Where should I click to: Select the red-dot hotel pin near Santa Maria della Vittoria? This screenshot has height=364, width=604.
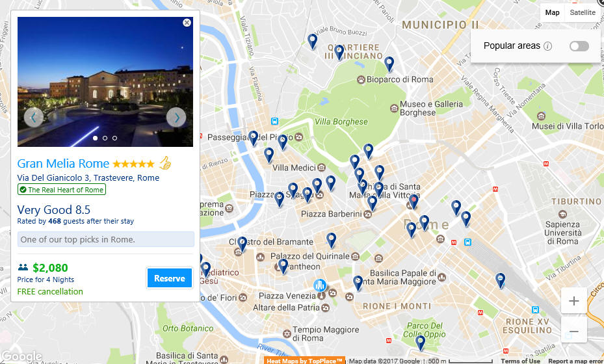pyautogui.click(x=414, y=201)
